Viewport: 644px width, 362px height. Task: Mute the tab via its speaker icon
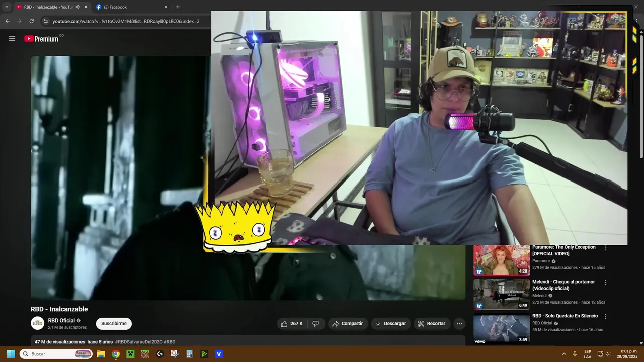[77, 7]
